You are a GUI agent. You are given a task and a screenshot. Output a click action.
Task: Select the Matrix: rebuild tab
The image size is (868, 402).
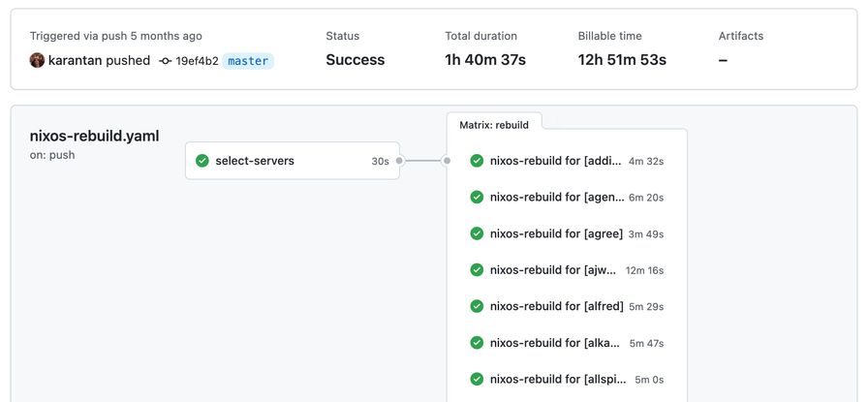494,125
